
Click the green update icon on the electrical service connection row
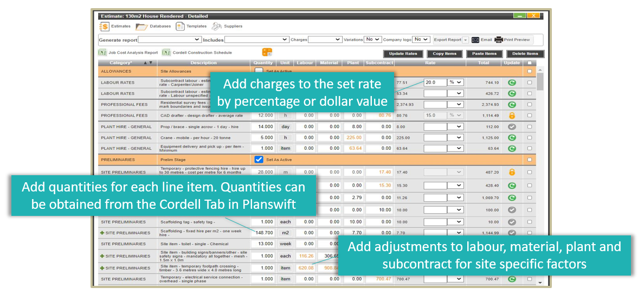[511, 279]
